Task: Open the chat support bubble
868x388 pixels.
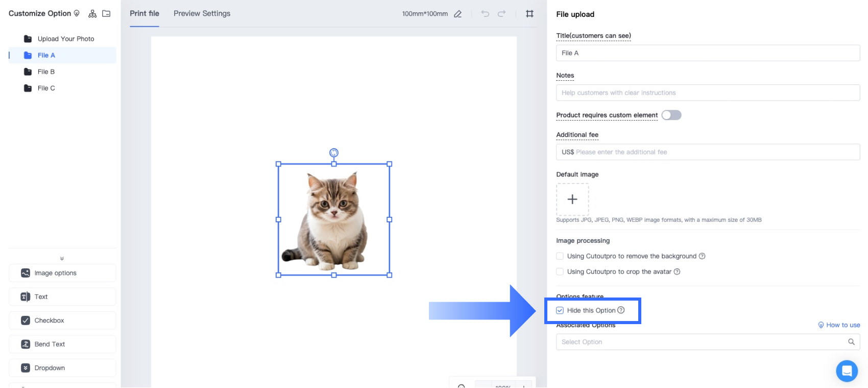Action: click(847, 371)
